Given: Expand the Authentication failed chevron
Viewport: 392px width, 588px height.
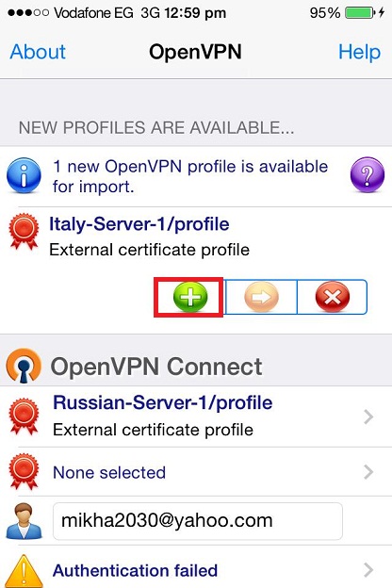Looking at the screenshot, I should tap(368, 570).
